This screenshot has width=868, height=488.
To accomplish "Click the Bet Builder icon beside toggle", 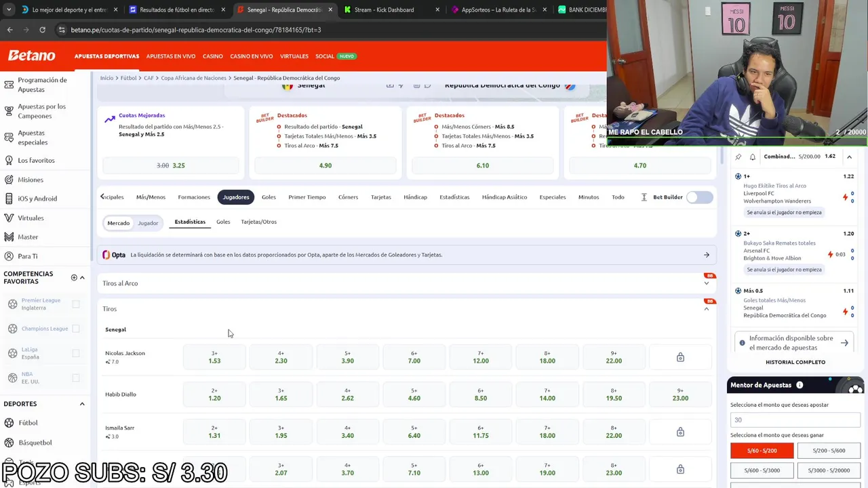I will coord(644,197).
